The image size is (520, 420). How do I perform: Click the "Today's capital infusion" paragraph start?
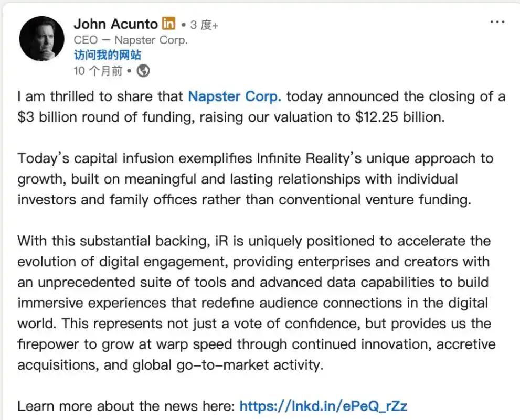point(87,158)
